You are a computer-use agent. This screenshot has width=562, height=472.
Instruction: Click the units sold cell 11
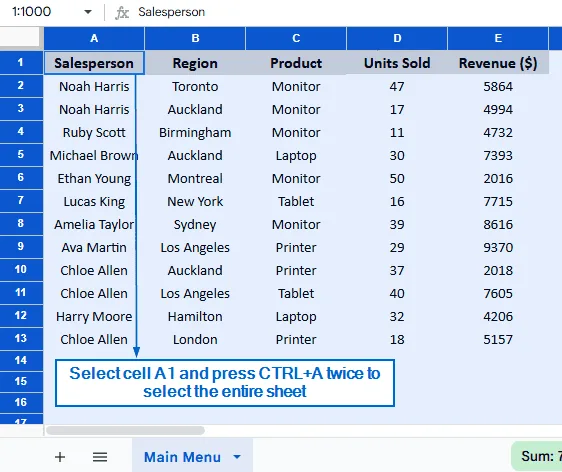pyautogui.click(x=397, y=133)
